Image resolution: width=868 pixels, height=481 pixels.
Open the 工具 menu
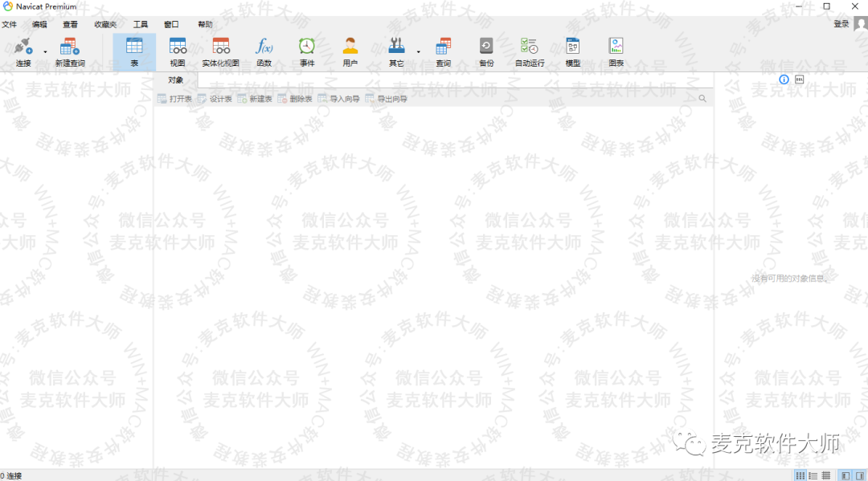[x=141, y=24]
